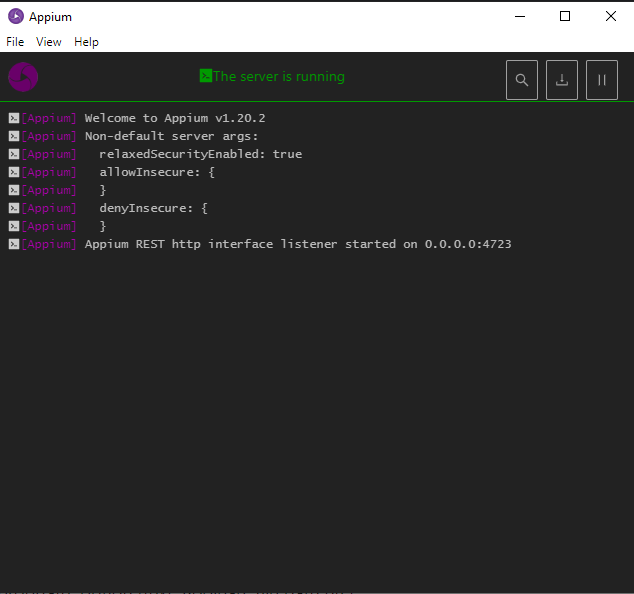This screenshot has width=634, height=594.
Task: Click terminal icon on relaxedSecurityEnabled line
Action: coord(14,154)
